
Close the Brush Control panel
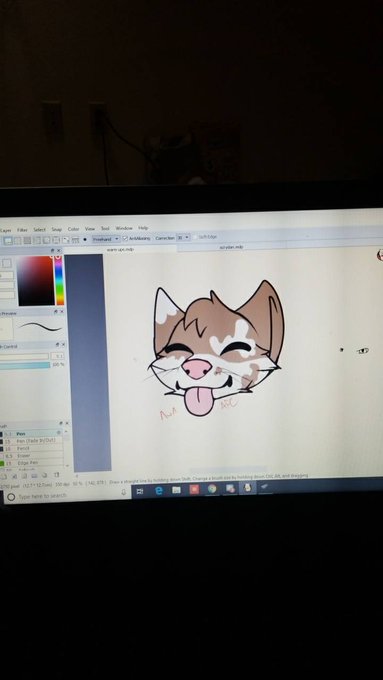coord(64,345)
